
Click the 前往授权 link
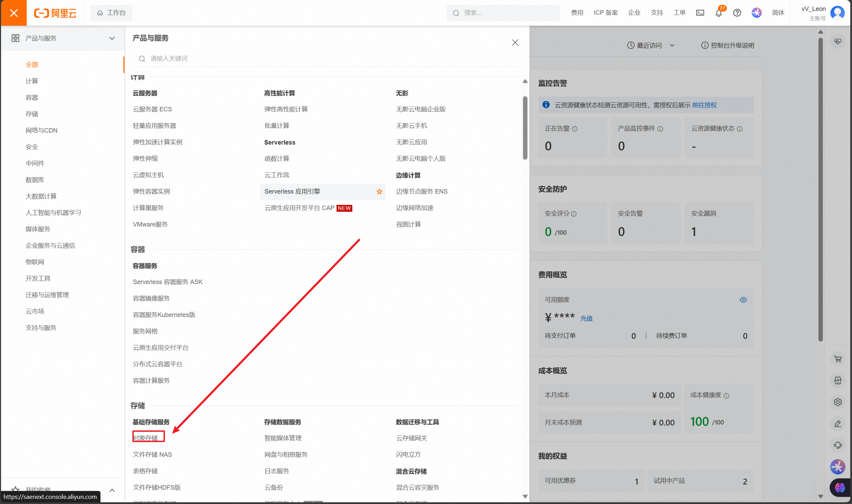[x=705, y=105]
